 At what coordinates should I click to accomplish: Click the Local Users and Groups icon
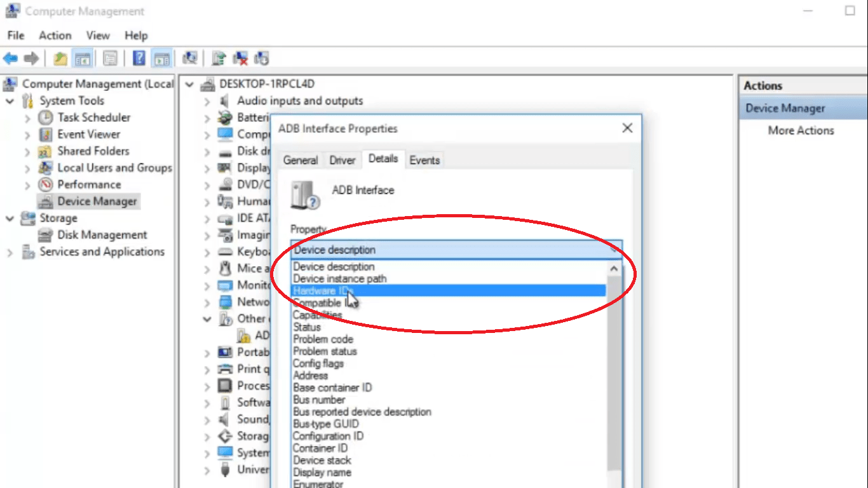tap(46, 168)
